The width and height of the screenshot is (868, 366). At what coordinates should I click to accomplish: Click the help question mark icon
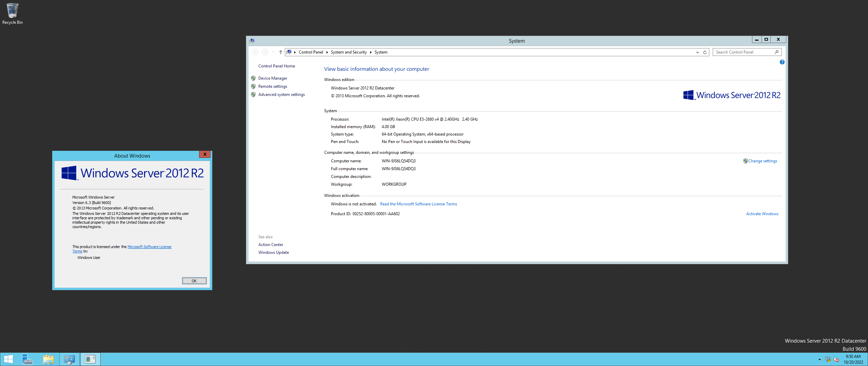[782, 62]
